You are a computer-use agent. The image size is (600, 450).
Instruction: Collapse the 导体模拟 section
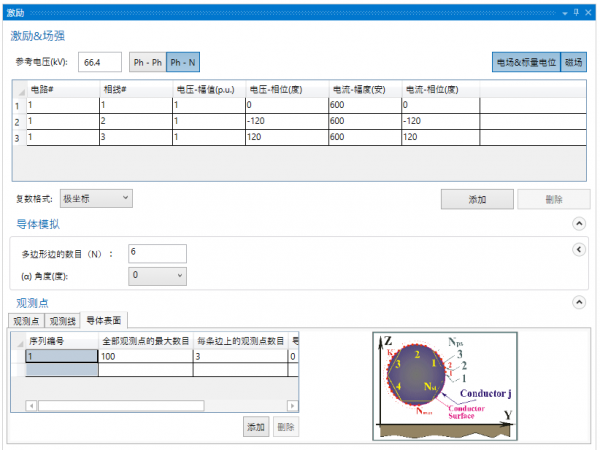(578, 225)
